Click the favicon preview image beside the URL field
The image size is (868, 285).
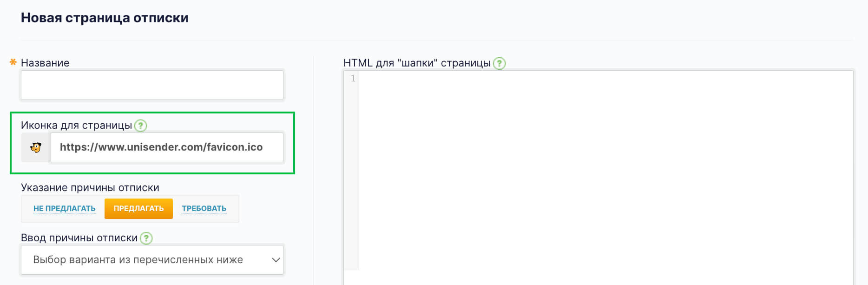click(35, 147)
